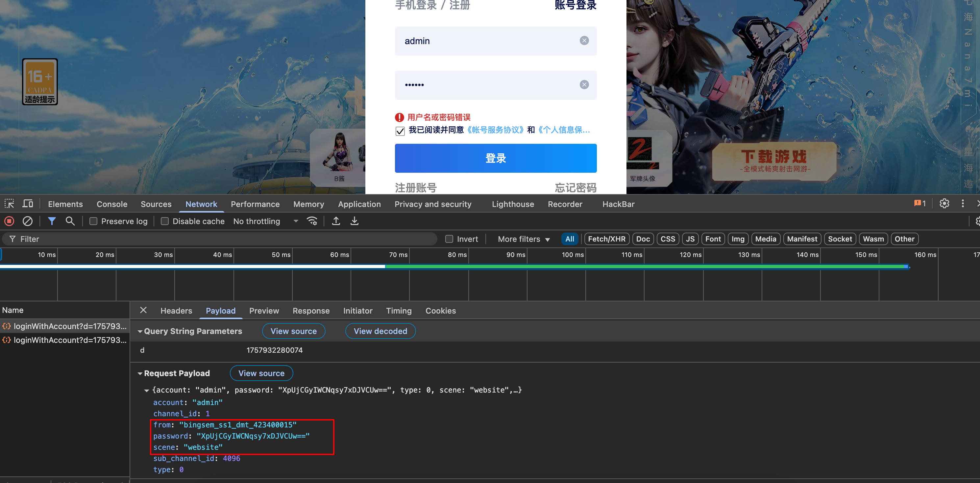Clear the network log
This screenshot has width=980, height=483.
27,221
